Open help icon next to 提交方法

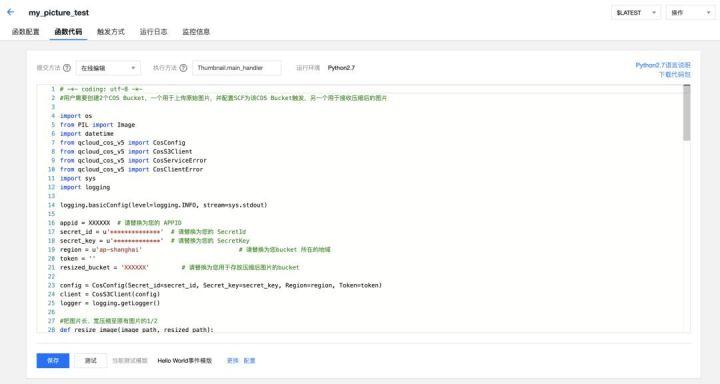pos(67,68)
